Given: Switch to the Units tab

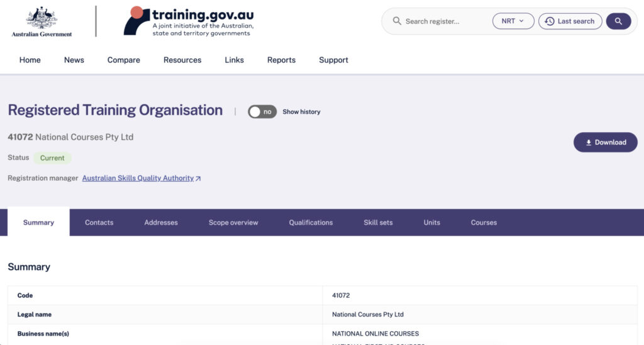Looking at the screenshot, I should [x=431, y=222].
